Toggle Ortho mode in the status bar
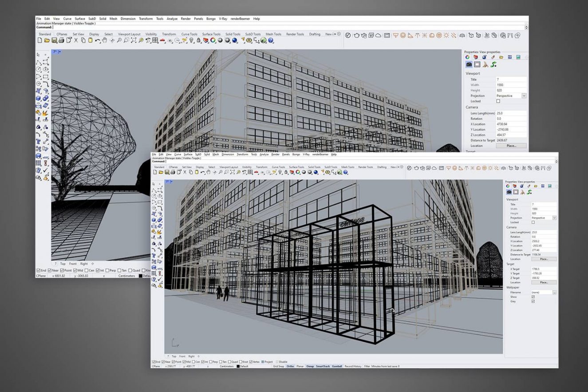The height and width of the screenshot is (392, 588). tap(289, 366)
